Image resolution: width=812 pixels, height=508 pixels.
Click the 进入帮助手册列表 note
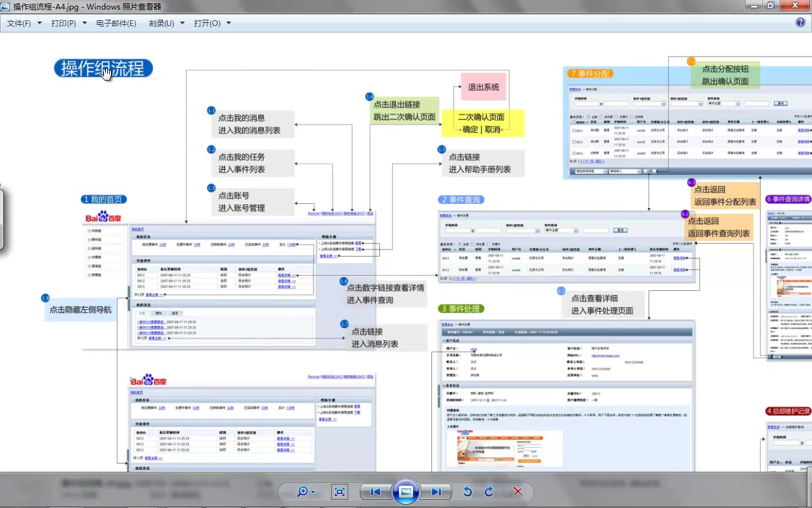pyautogui.click(x=483, y=163)
